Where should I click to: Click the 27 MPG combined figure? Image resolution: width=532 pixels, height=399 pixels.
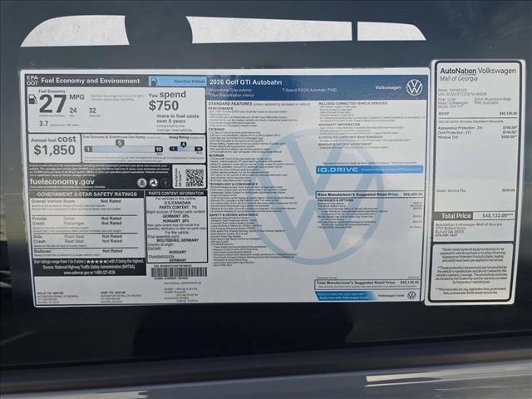coord(53,104)
